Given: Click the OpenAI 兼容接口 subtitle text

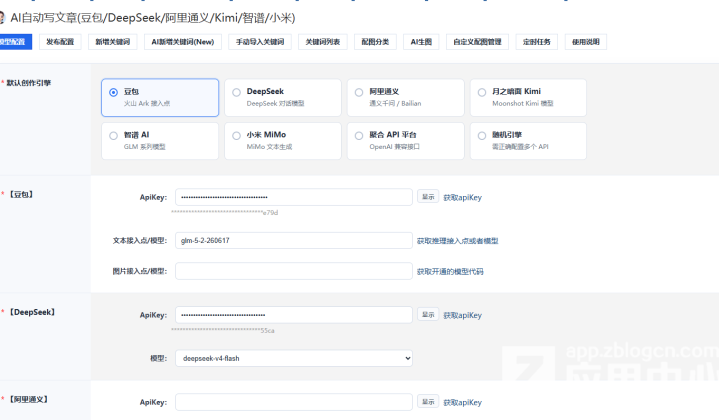Looking at the screenshot, I should pos(394,147).
